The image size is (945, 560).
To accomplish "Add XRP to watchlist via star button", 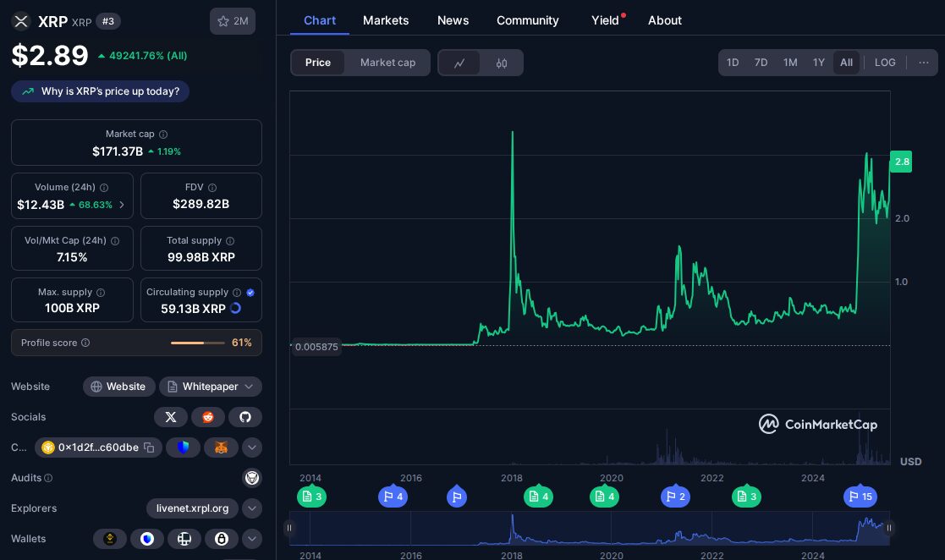I will click(233, 21).
